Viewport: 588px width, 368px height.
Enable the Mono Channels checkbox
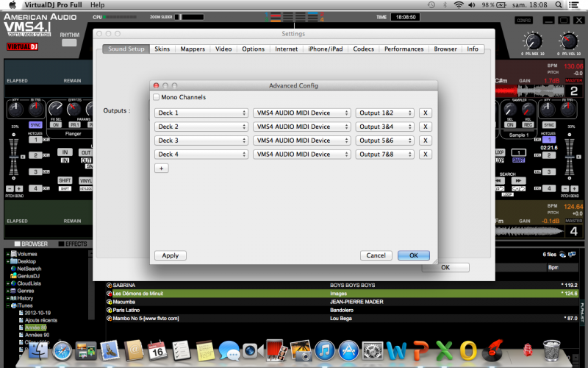pyautogui.click(x=157, y=97)
